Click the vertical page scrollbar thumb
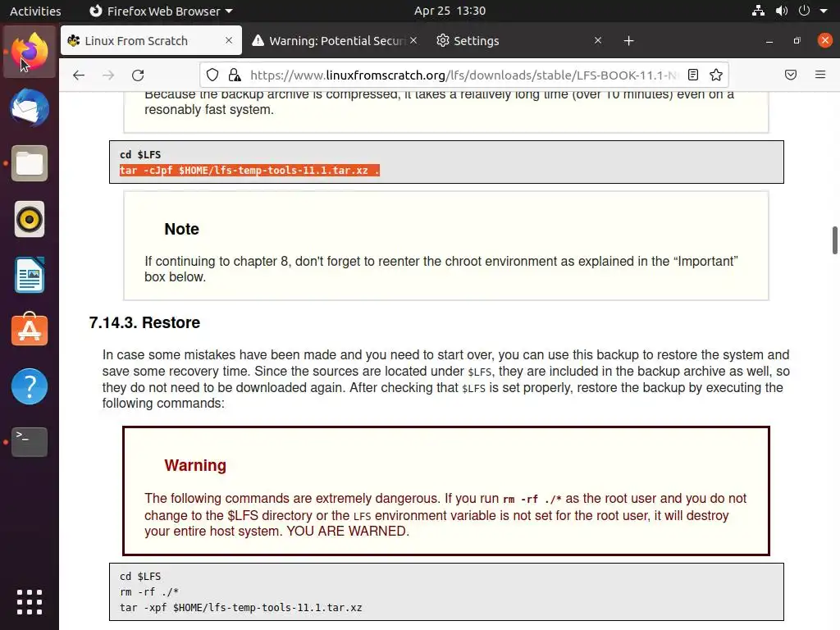The width and height of the screenshot is (840, 630). [834, 240]
